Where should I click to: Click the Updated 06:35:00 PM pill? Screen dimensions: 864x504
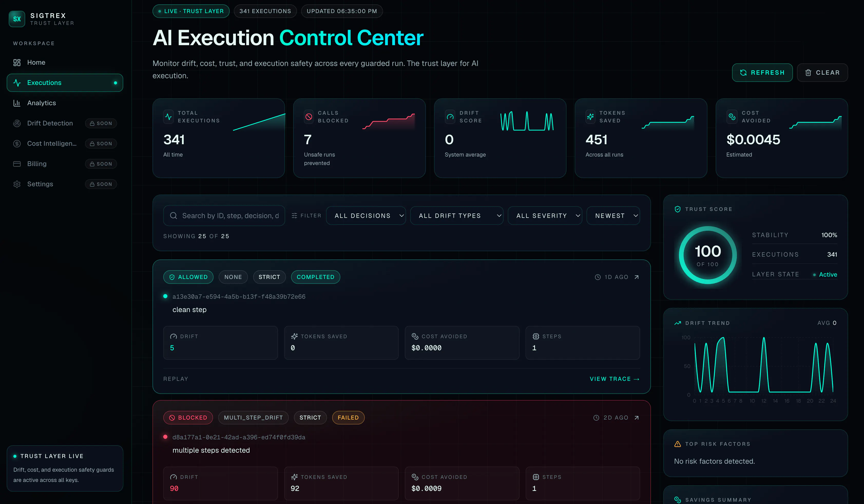point(342,11)
